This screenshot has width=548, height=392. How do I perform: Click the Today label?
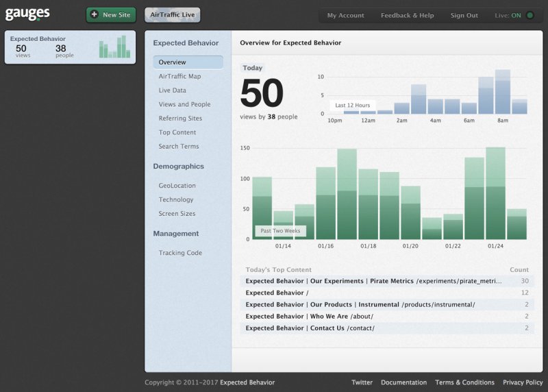(252, 68)
